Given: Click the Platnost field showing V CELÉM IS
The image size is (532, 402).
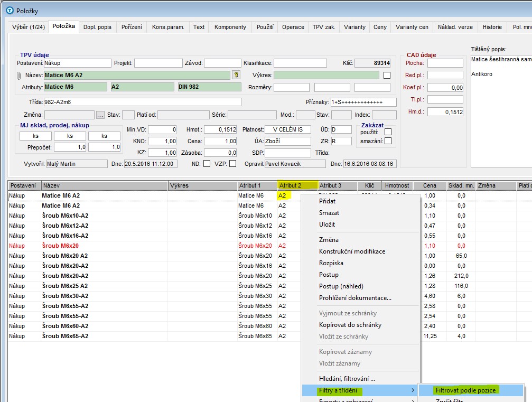Looking at the screenshot, I should coord(288,129).
